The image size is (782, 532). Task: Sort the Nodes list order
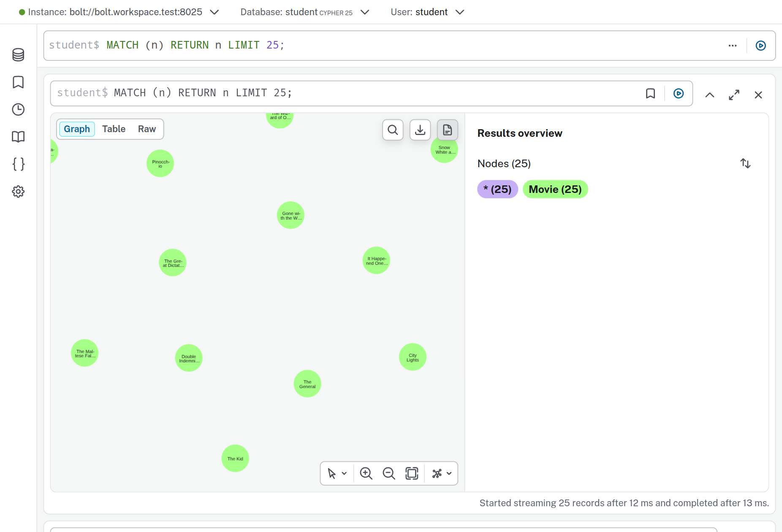coord(745,163)
